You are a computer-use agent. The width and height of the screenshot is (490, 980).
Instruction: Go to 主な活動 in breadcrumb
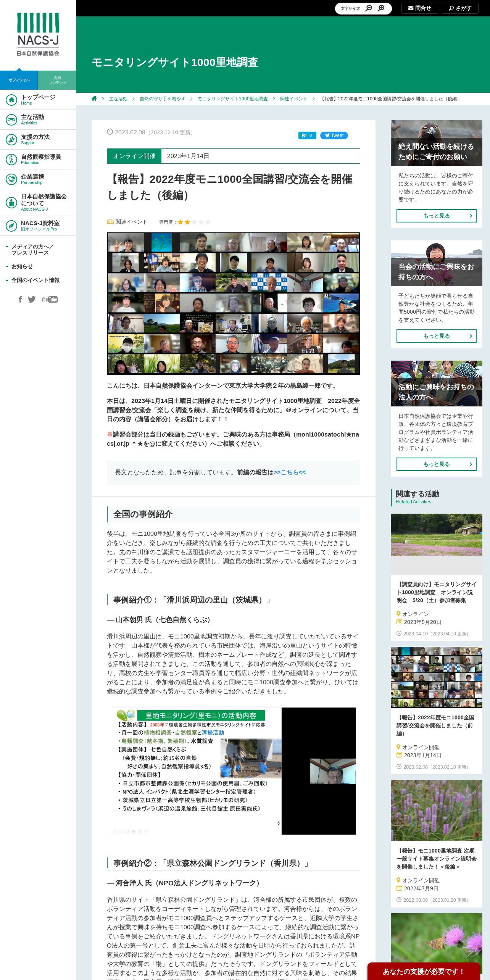click(x=118, y=99)
